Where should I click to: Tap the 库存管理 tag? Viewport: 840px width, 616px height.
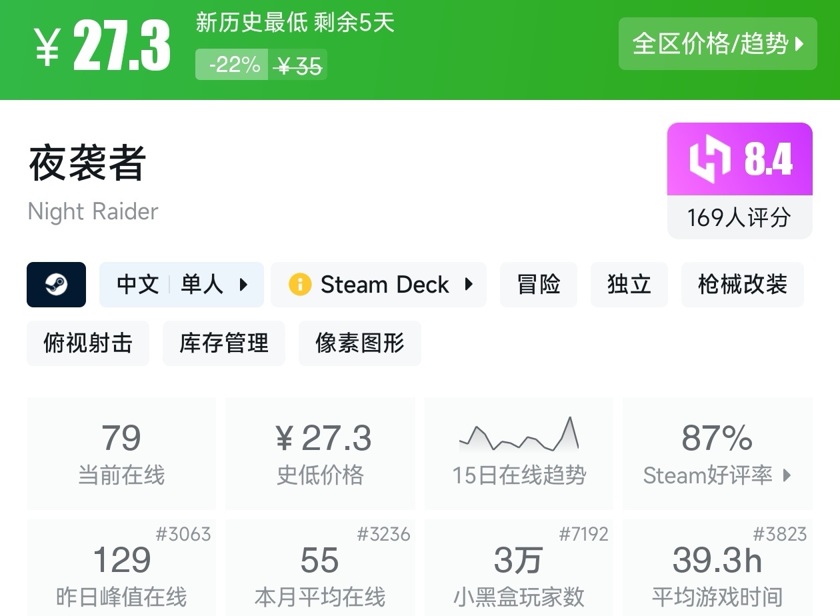pos(224,343)
